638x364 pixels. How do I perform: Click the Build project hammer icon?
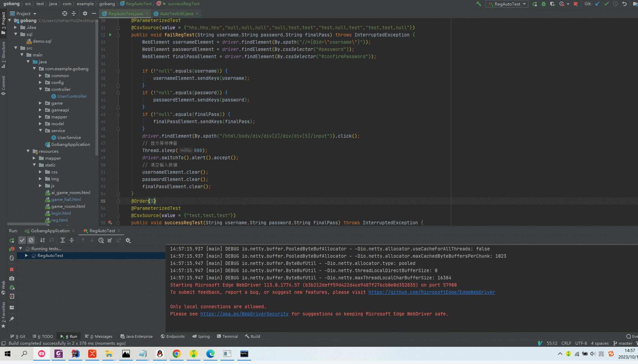tap(478, 4)
